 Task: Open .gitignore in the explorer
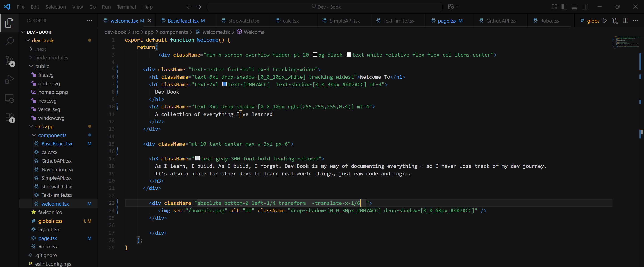pyautogui.click(x=58, y=255)
